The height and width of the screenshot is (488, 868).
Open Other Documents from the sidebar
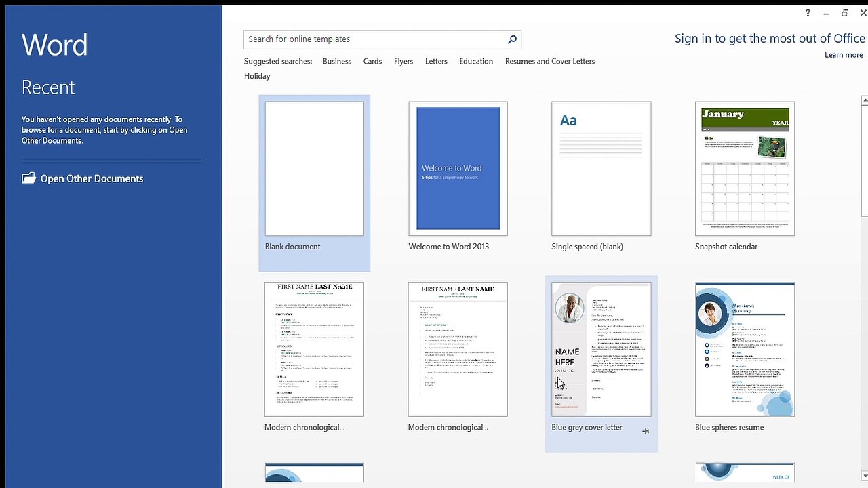point(92,178)
